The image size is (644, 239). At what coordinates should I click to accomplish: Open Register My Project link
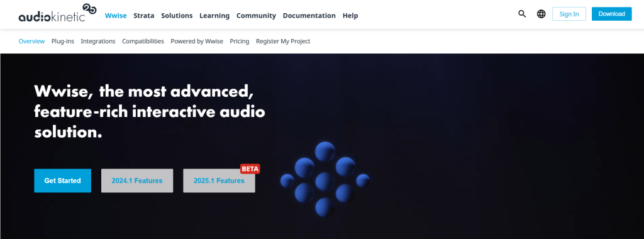click(283, 41)
